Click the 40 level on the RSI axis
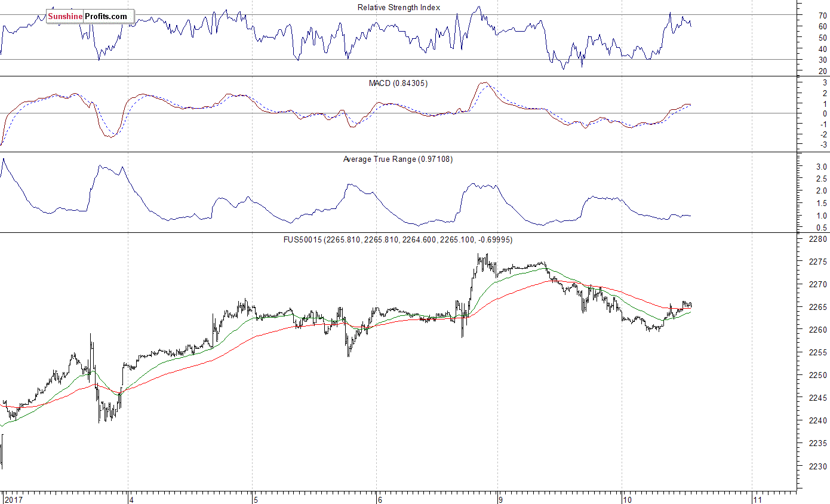This screenshot has height=504, width=830. 823,49
